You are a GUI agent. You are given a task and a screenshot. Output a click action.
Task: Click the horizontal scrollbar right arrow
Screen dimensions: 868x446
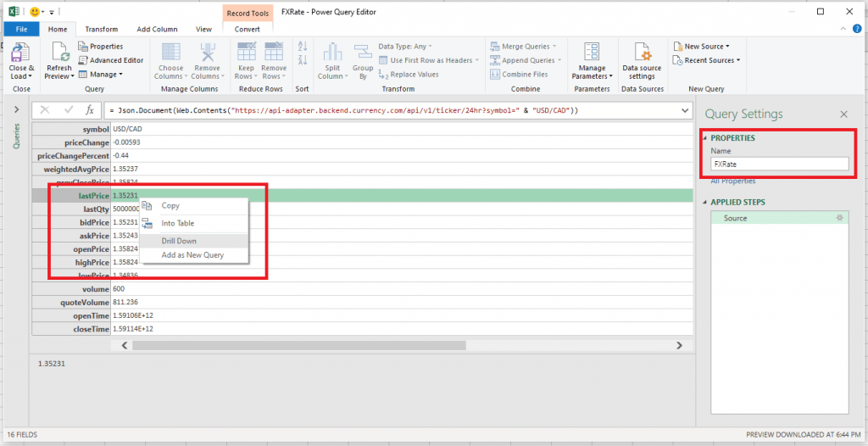679,345
